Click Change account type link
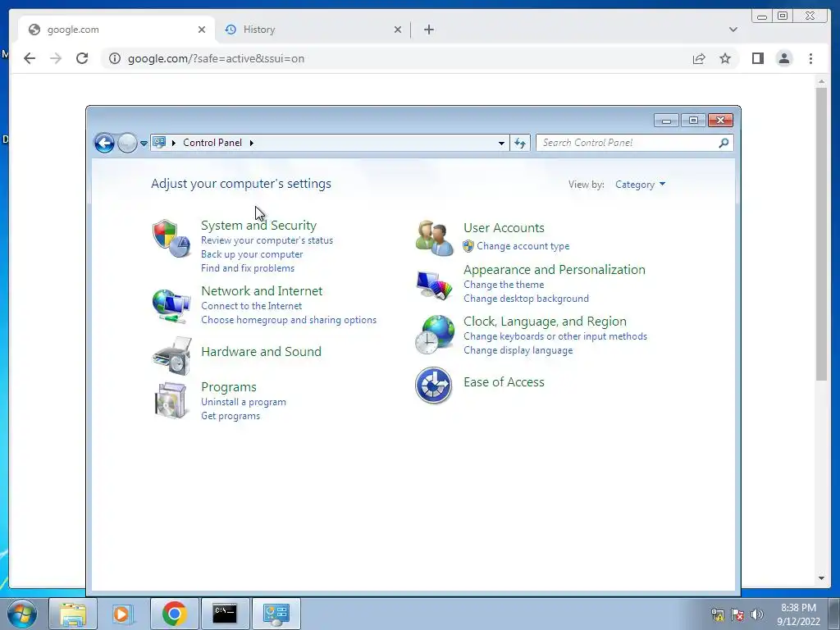This screenshot has width=840, height=630. click(x=523, y=246)
